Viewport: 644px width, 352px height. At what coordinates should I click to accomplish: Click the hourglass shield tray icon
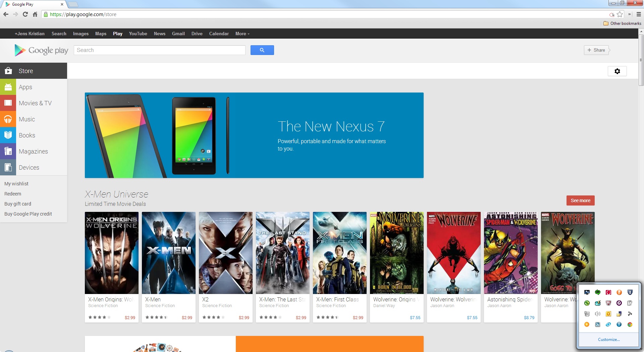[630, 292]
